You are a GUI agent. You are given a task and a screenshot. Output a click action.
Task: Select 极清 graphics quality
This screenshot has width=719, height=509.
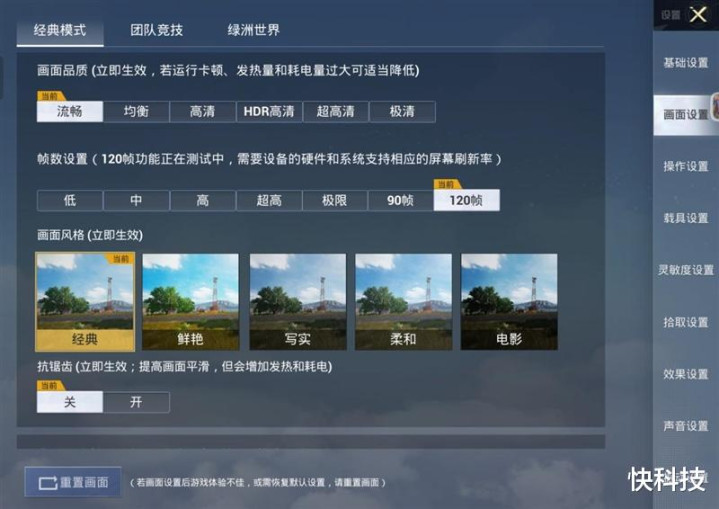[x=402, y=111]
